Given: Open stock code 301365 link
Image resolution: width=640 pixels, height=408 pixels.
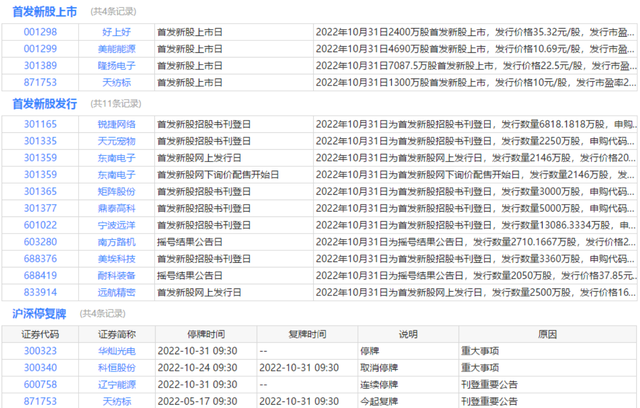Looking at the screenshot, I should [40, 191].
